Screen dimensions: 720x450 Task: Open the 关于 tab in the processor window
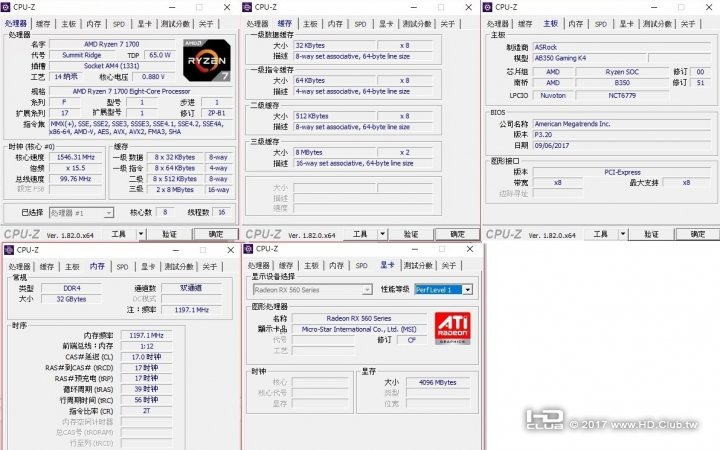[x=206, y=24]
